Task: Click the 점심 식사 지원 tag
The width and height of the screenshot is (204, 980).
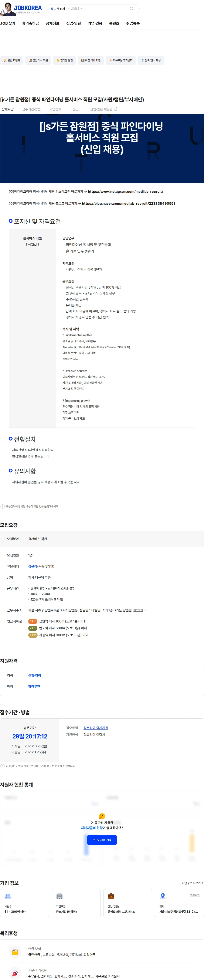Action: coord(38,60)
